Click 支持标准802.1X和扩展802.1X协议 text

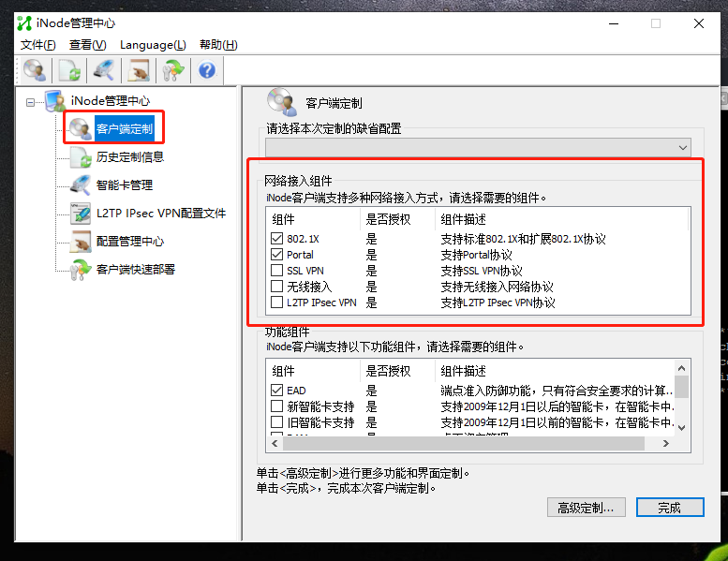(x=523, y=239)
